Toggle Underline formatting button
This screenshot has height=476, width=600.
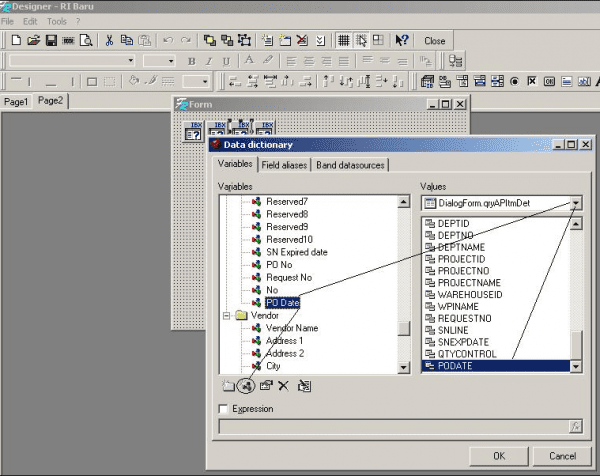226,61
